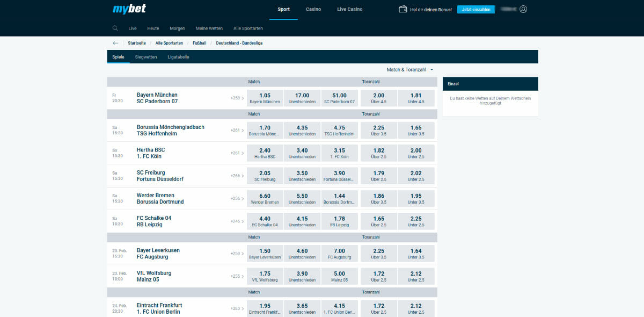Image resolution: width=644 pixels, height=317 pixels.
Task: Select 5.50 Unentschieden for Bremen–Dortmund
Action: click(302, 198)
